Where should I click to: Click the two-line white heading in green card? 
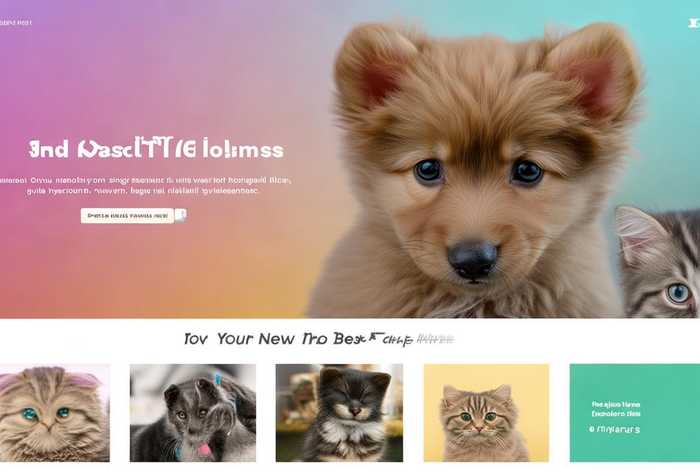[616, 409]
